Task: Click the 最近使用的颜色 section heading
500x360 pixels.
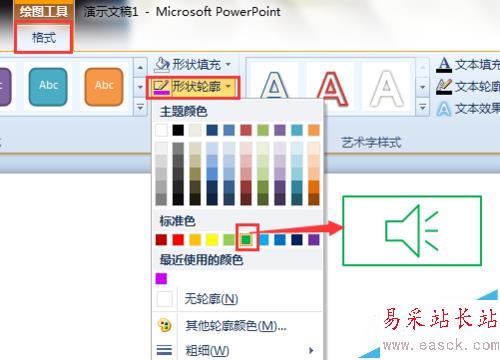Action: point(201,260)
